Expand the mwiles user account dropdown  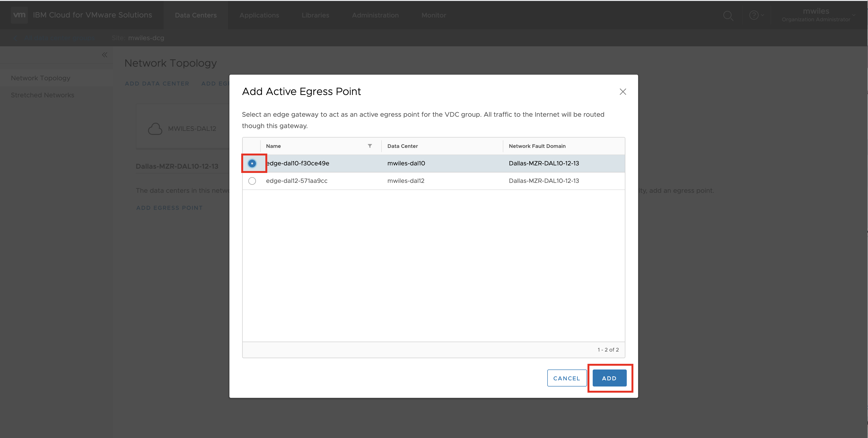(854, 15)
